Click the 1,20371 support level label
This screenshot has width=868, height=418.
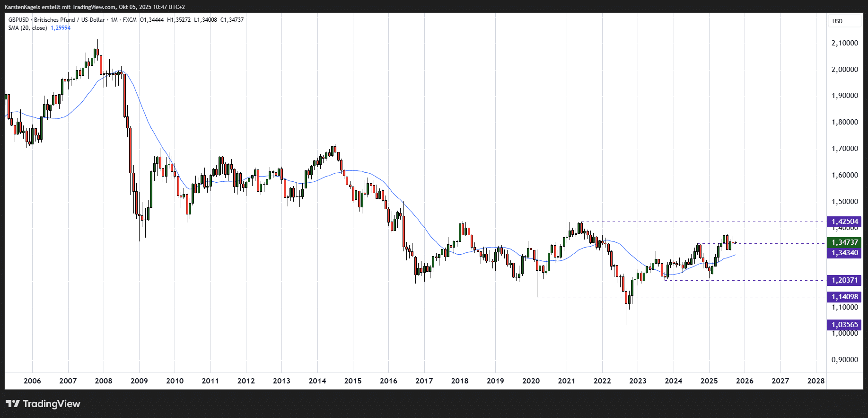844,280
